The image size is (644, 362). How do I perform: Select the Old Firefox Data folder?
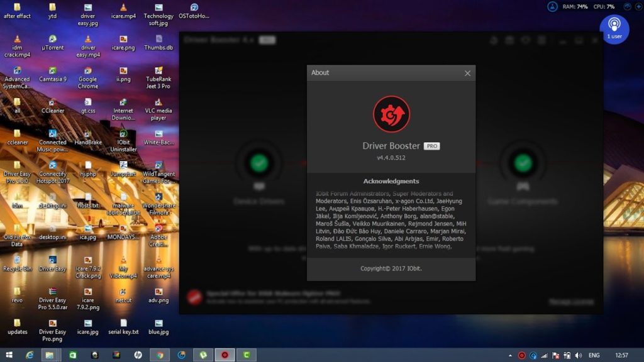[x=17, y=236]
